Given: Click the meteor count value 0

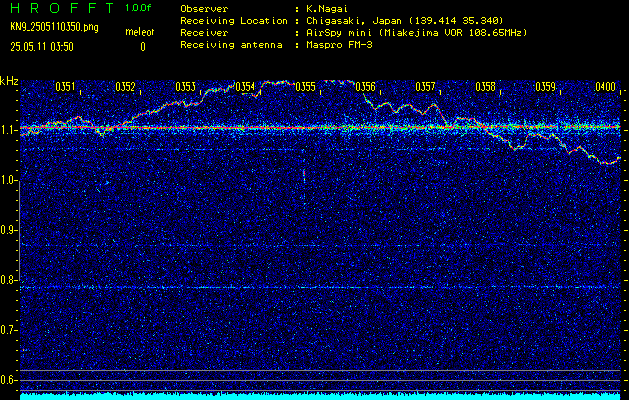Looking at the screenshot, I should coord(143,47).
